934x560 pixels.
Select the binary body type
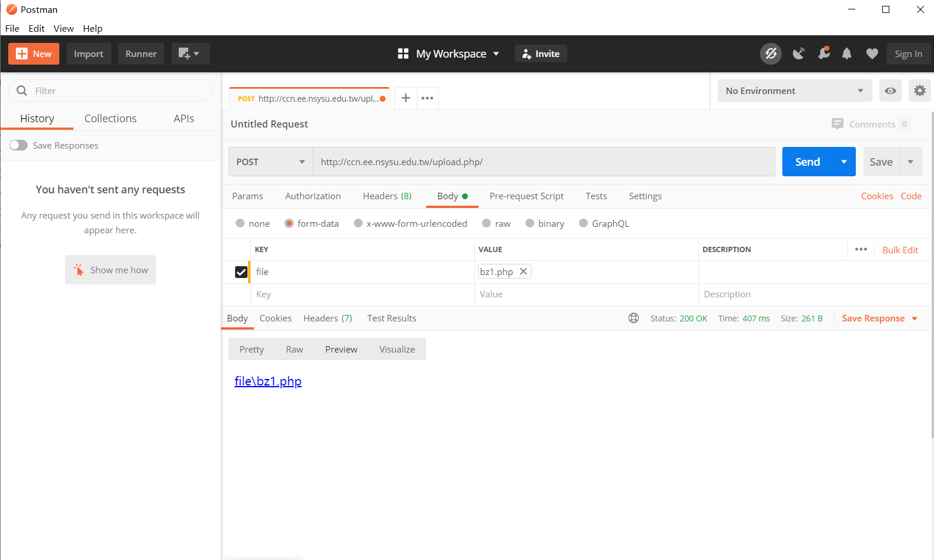pos(530,223)
